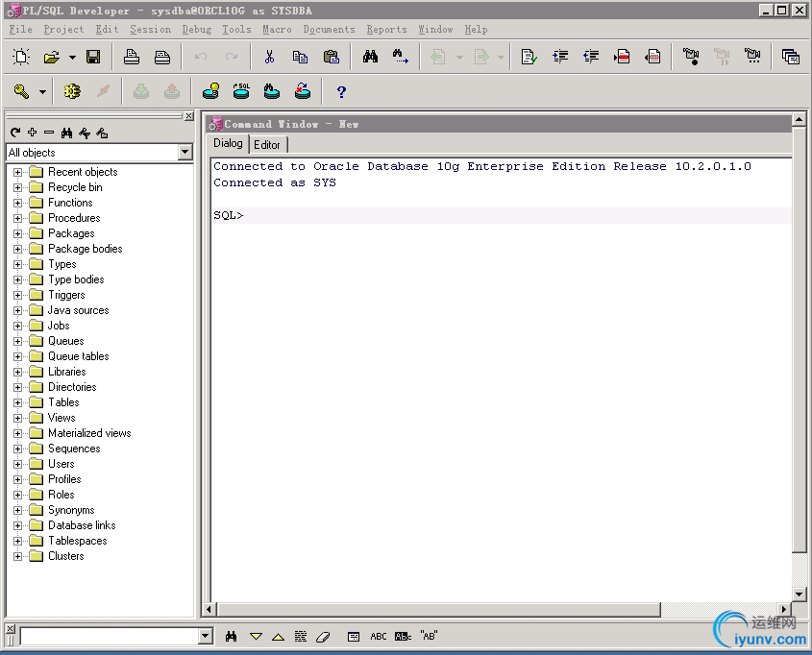
Task: Click the New document toolbar icon
Action: [x=21, y=57]
